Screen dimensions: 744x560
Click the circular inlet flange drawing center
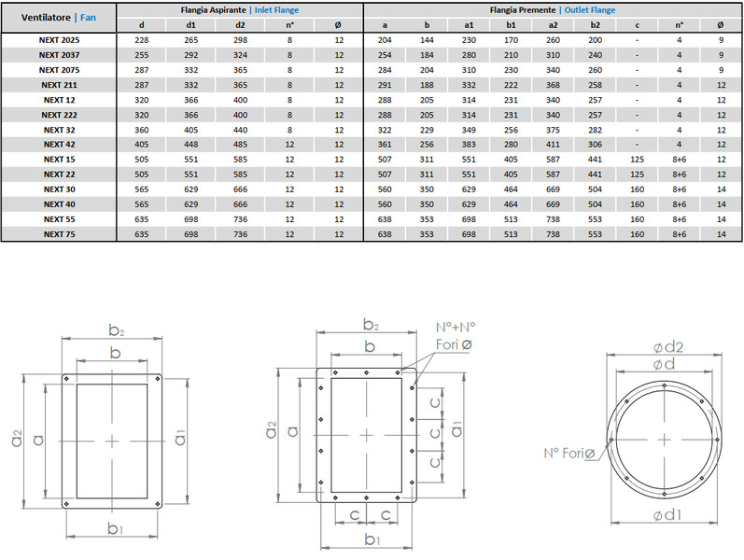coord(663,437)
